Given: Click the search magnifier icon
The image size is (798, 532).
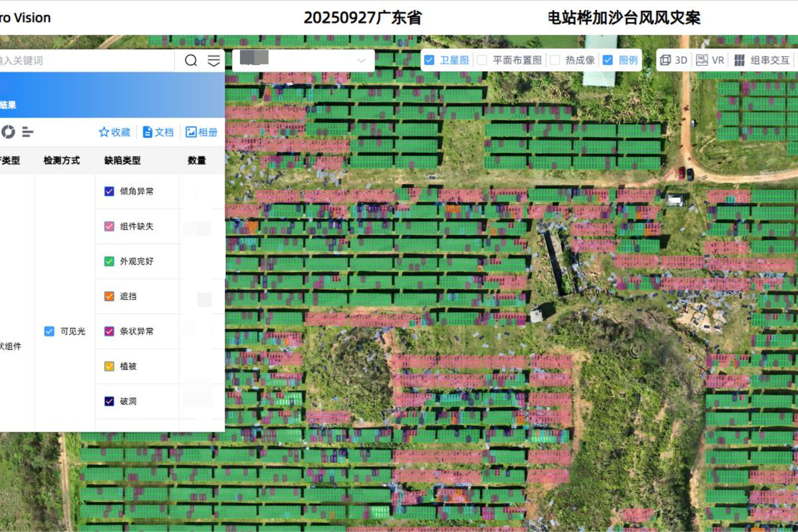Looking at the screenshot, I should click(x=191, y=61).
